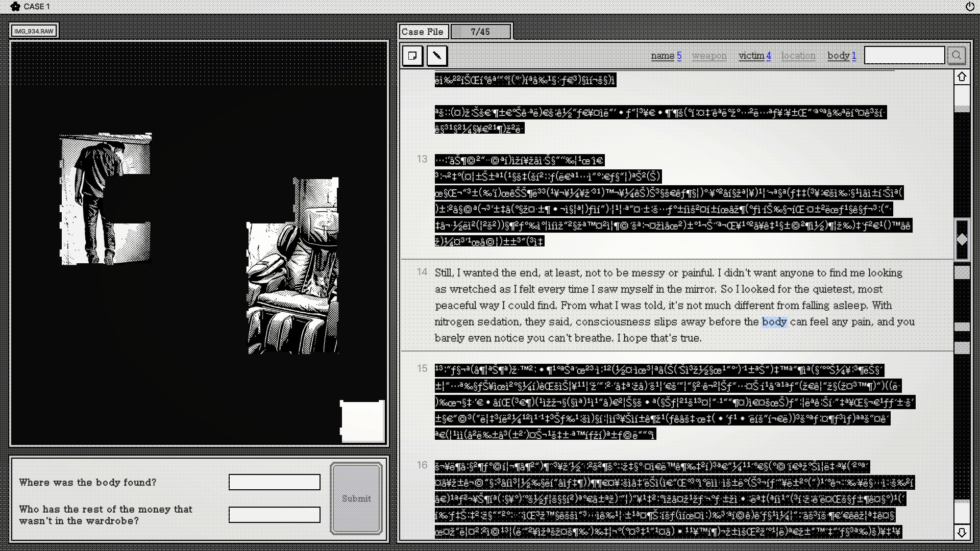Click the flower icon beside CASE 1
The image size is (980, 551).
[x=15, y=7]
